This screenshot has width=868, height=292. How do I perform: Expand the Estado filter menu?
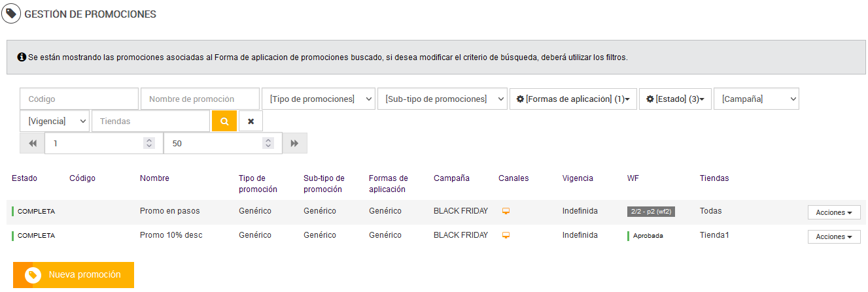point(674,99)
